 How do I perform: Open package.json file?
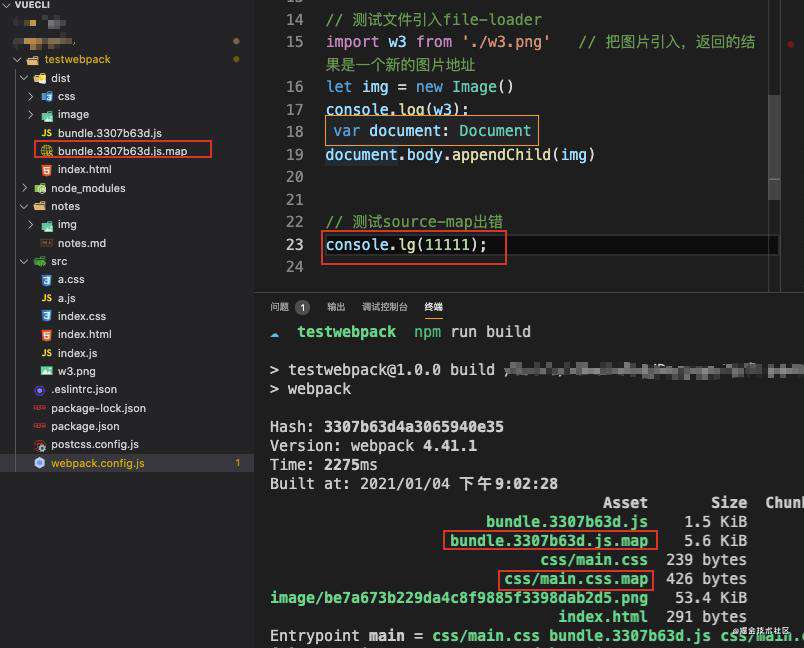(x=85, y=426)
